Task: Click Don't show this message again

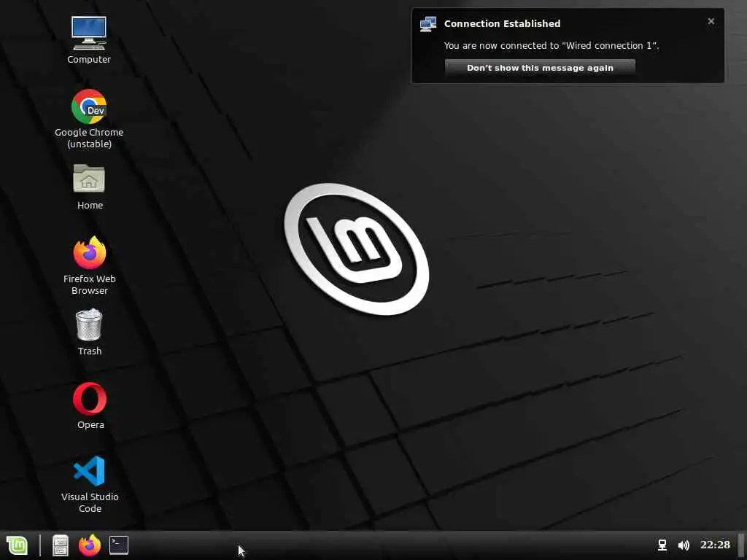Action: (540, 68)
